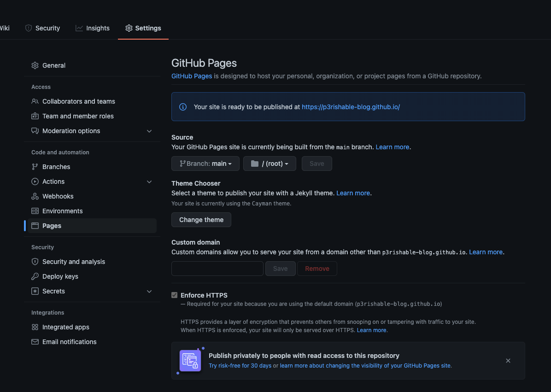
Task: Open Collaborators and teams settings
Action: click(x=92, y=101)
